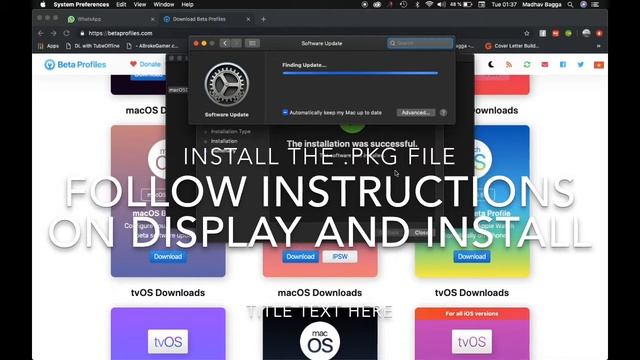Open Cover Letter Build bookmark
This screenshot has width=640, height=360.
[x=512, y=46]
